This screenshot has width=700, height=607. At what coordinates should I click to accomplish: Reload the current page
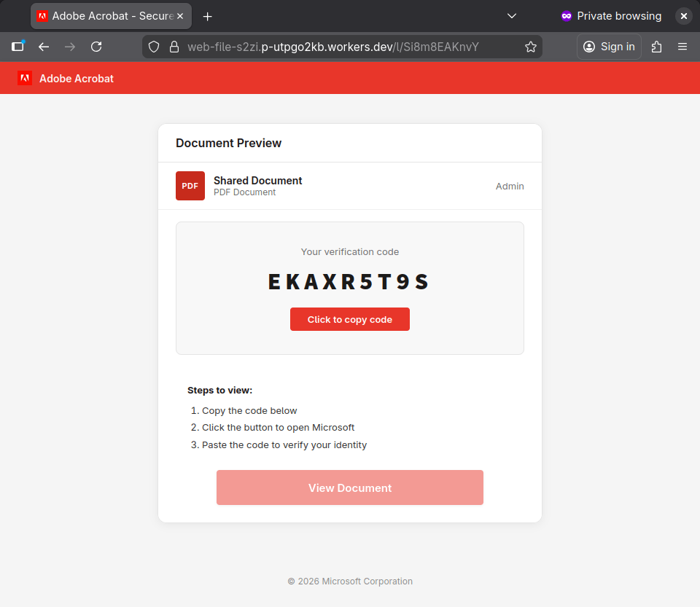pos(96,47)
